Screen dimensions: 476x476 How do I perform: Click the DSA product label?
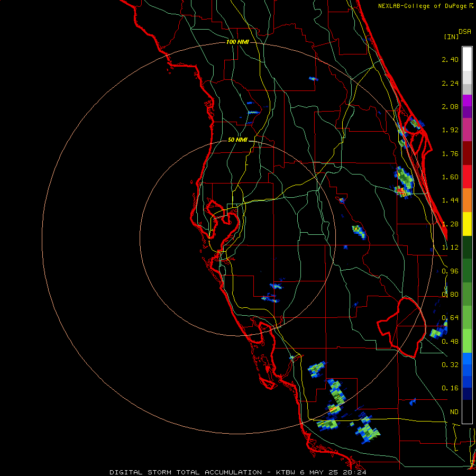tap(465, 32)
